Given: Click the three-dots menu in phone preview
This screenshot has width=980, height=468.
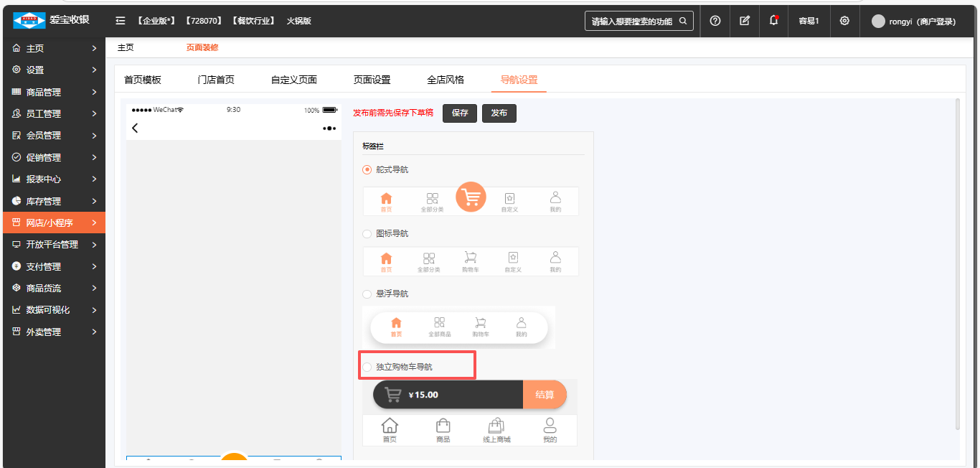Looking at the screenshot, I should [x=329, y=128].
